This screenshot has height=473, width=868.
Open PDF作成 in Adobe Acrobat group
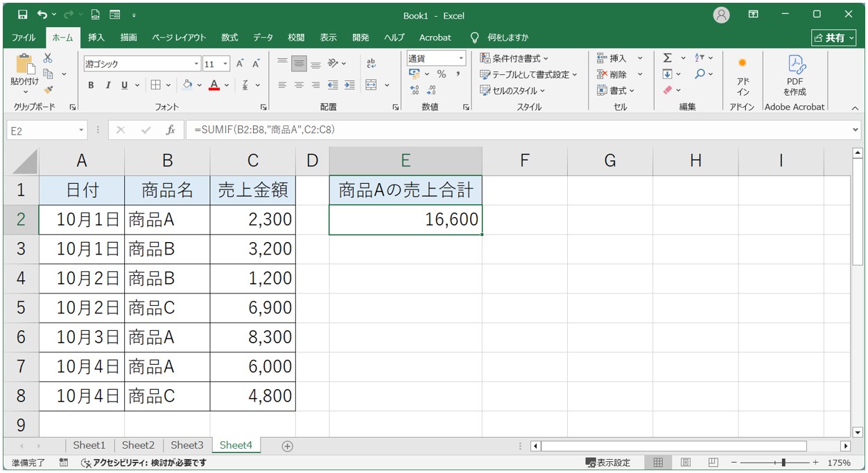point(795,76)
